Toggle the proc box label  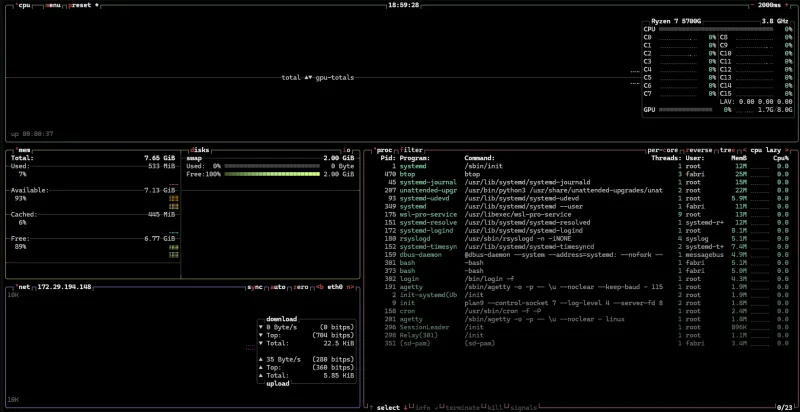click(384, 150)
